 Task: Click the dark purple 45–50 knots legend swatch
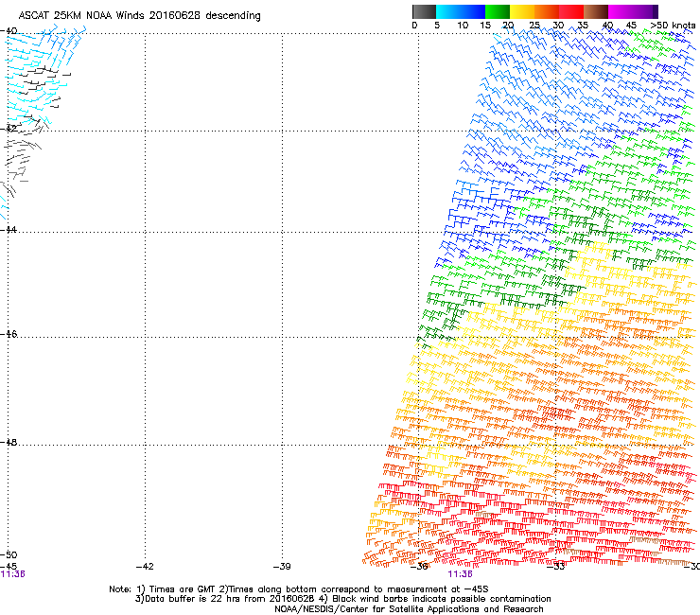[645, 11]
